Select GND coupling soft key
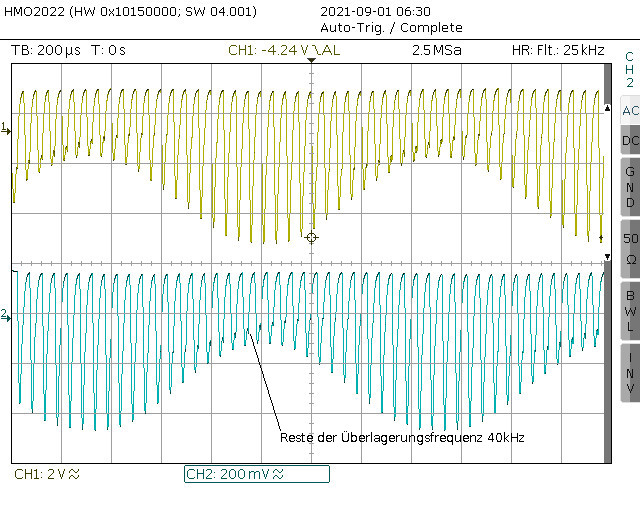640x520 pixels. click(x=630, y=187)
